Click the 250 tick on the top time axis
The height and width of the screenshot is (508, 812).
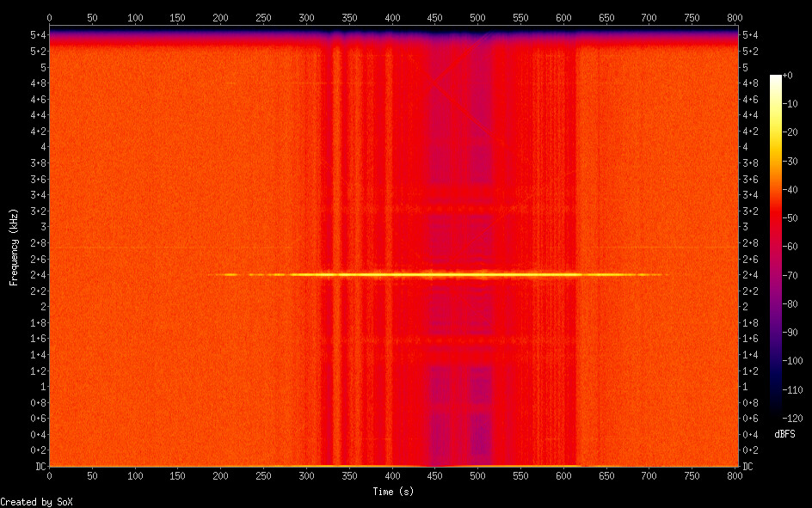(263, 17)
